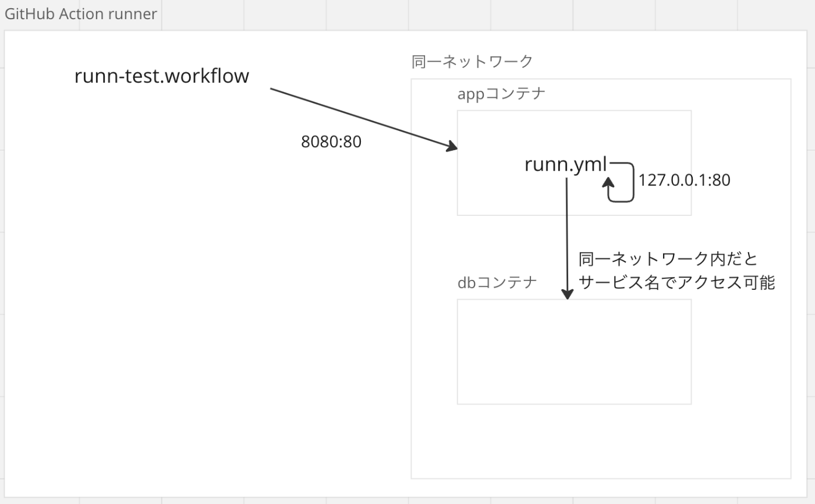
Task: Select the '127.0.0.1:80' address label
Action: point(684,180)
